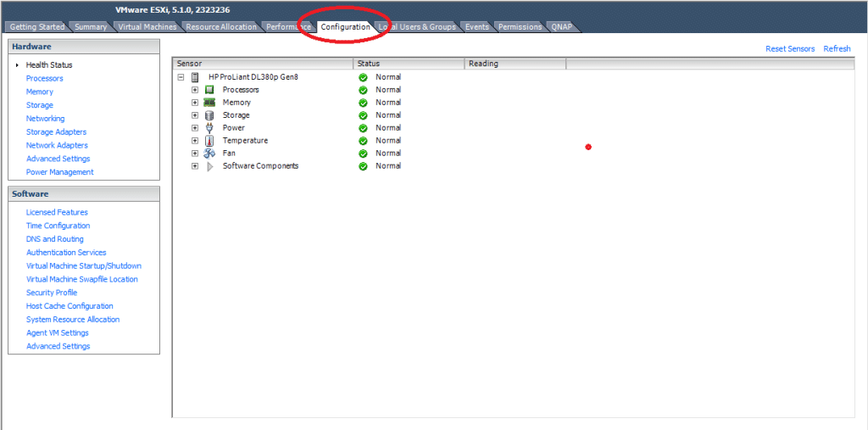The height and width of the screenshot is (430, 868).
Task: Expand the Temperature sensor node
Action: (x=195, y=141)
